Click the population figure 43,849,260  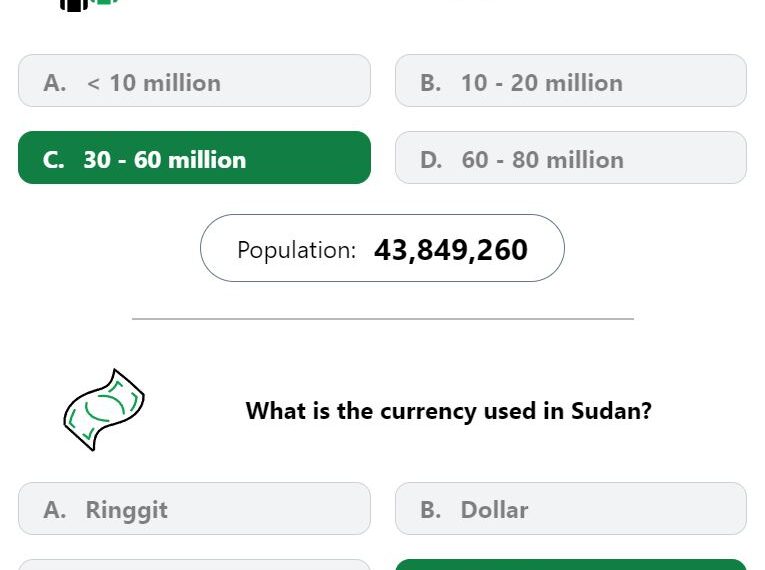point(451,250)
